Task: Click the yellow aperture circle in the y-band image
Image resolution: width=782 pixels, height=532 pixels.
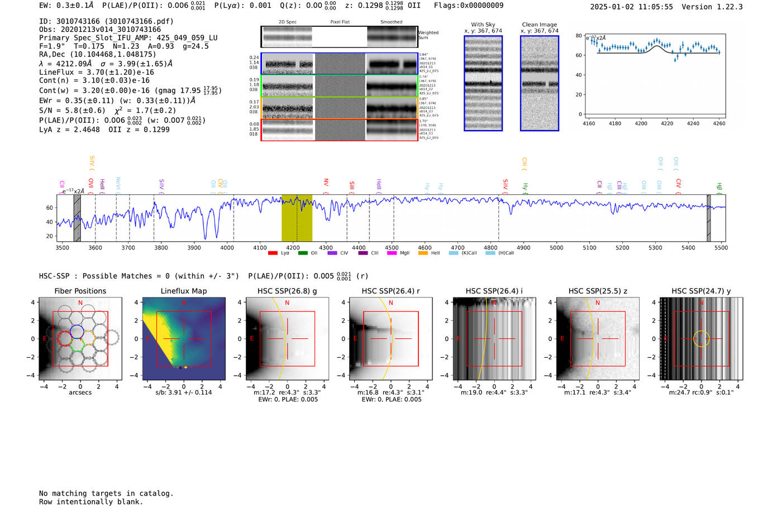Action: coord(702,338)
